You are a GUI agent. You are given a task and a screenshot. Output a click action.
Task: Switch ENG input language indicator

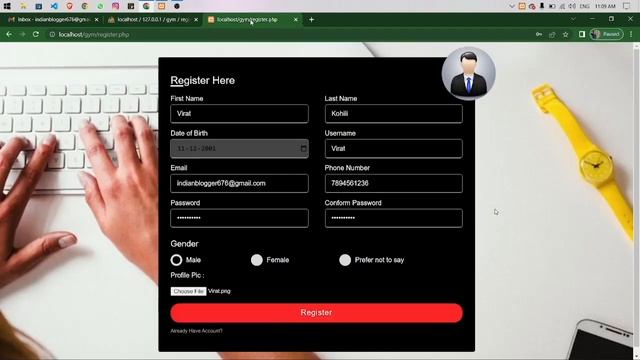(x=584, y=7)
